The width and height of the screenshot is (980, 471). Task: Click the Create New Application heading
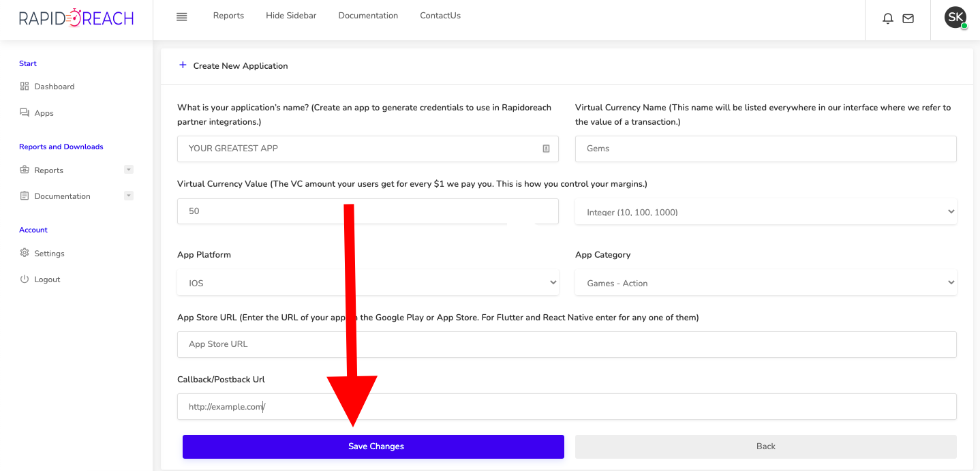click(x=241, y=66)
